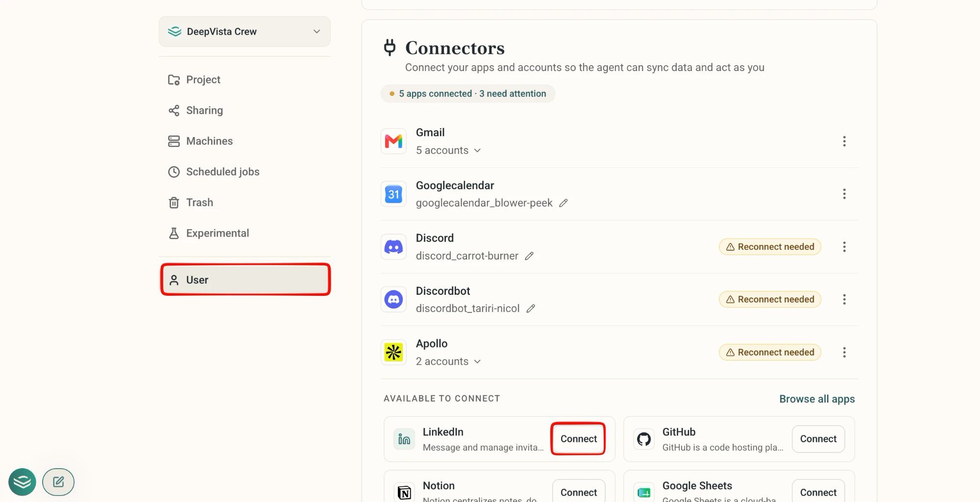Open Googlecalendar more options menu
980x502 pixels.
click(x=844, y=194)
